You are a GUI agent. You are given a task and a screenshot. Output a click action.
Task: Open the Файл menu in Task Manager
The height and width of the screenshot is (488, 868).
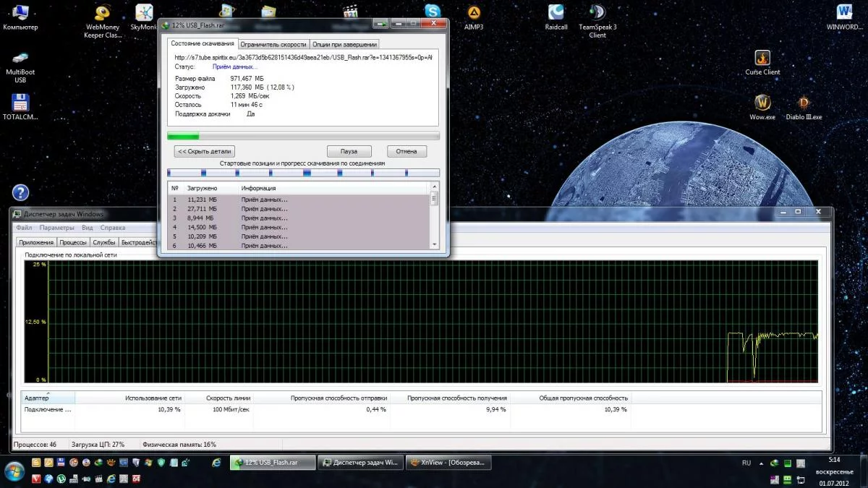24,228
